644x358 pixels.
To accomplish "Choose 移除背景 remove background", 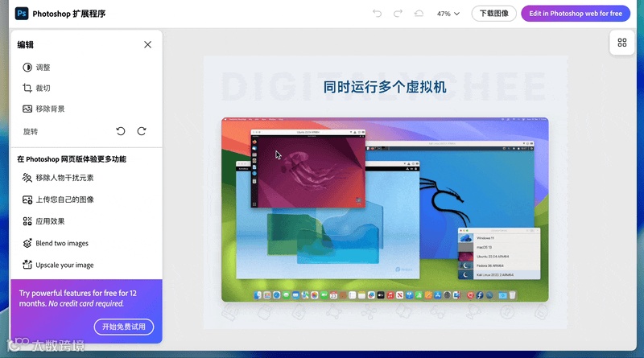I will (43, 109).
